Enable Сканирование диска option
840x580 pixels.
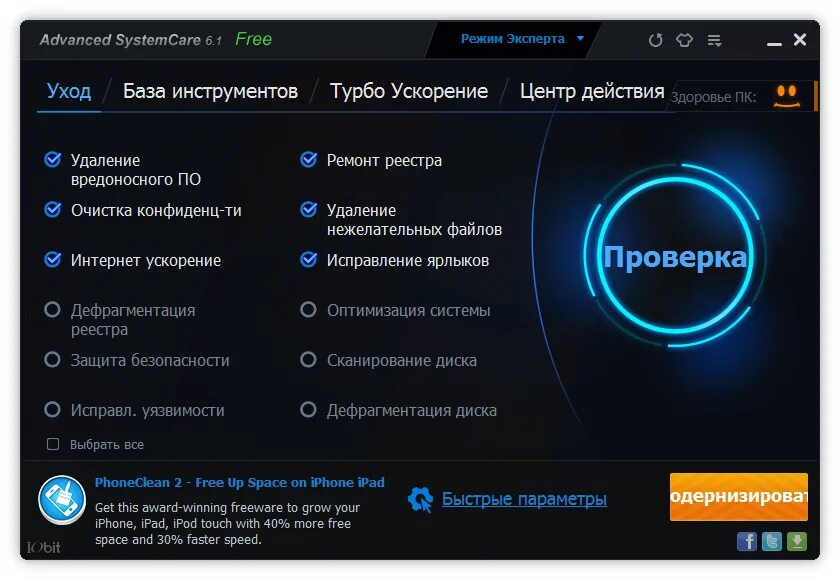(x=308, y=359)
